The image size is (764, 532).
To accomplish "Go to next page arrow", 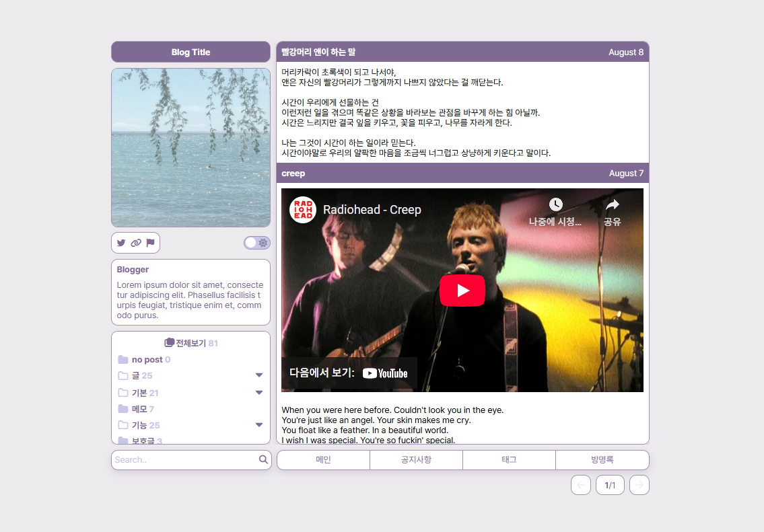I will 639,485.
